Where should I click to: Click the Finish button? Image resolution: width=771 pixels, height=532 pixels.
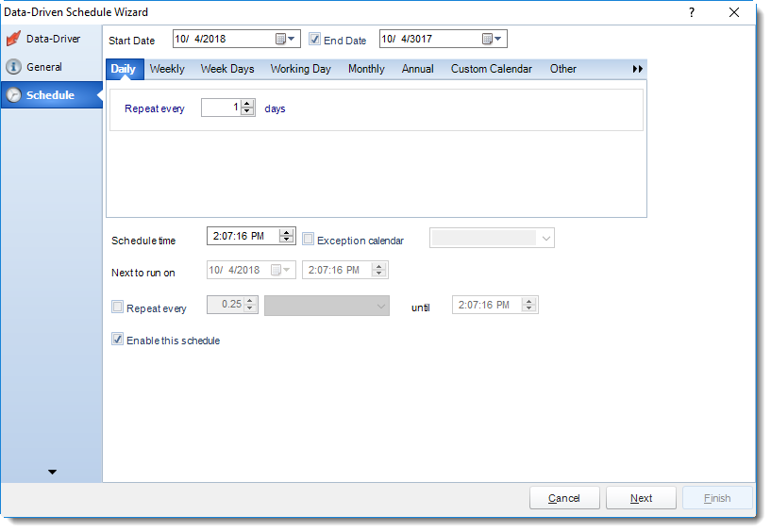[717, 498]
